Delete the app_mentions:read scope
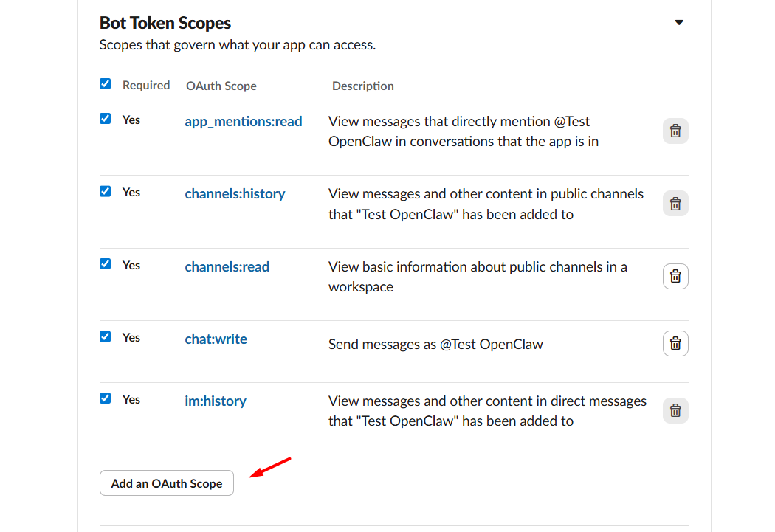This screenshot has height=532, width=775. point(675,131)
